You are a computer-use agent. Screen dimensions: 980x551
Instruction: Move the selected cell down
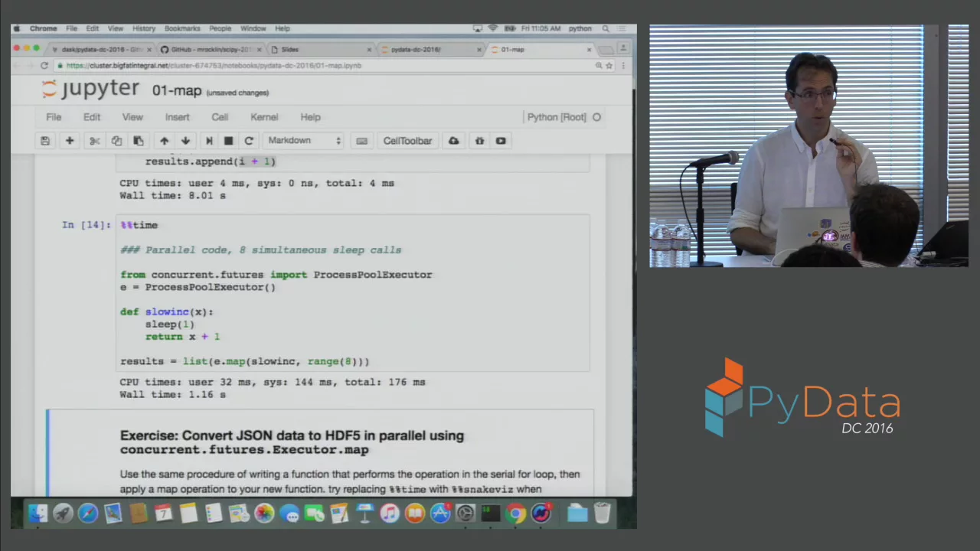185,141
